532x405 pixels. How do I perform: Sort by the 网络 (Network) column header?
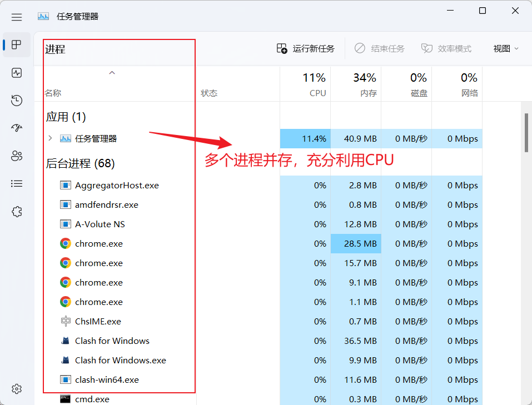coord(457,84)
